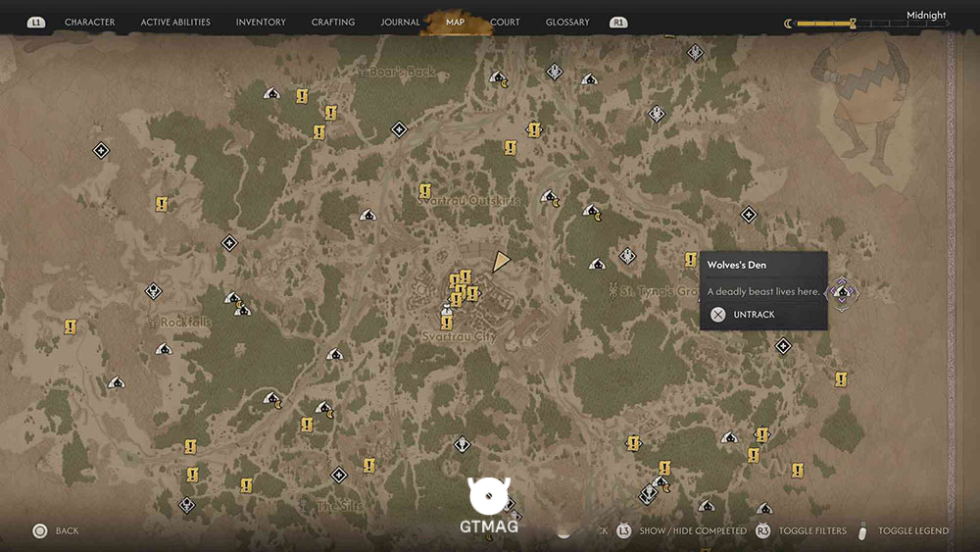Click the Svartrau Outskirts location label

click(x=468, y=201)
